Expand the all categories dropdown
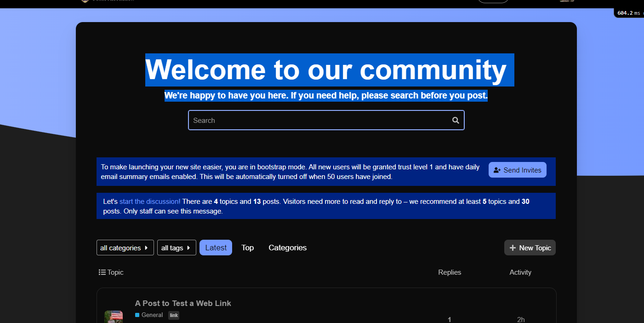644x323 pixels. (x=125, y=248)
